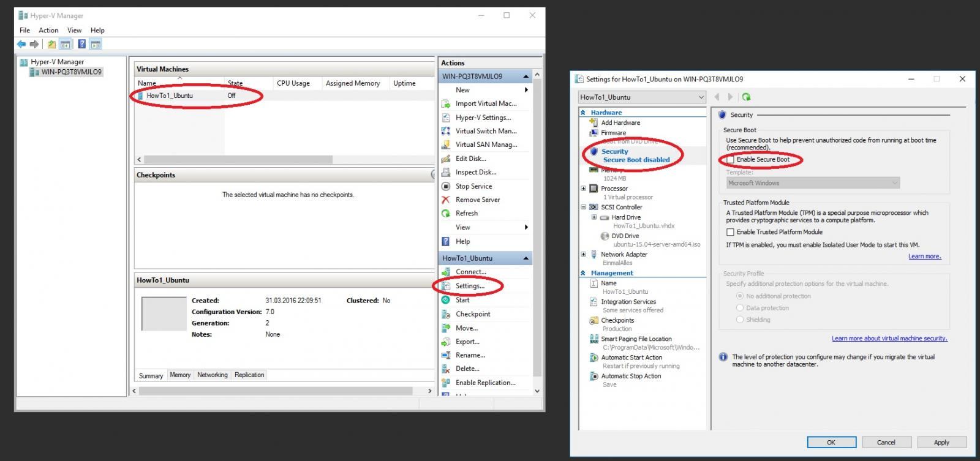The image size is (980, 461).
Task: Select No additional protection radio button
Action: tap(740, 296)
